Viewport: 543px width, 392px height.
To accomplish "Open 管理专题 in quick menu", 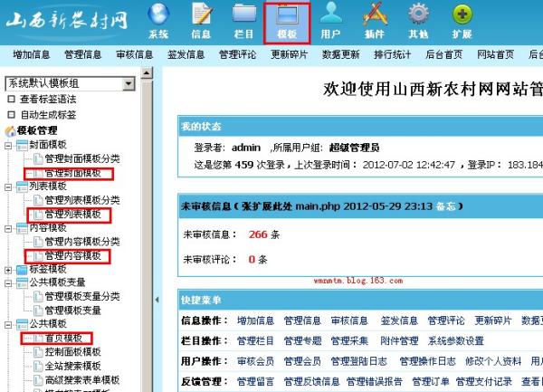I will coord(302,341).
